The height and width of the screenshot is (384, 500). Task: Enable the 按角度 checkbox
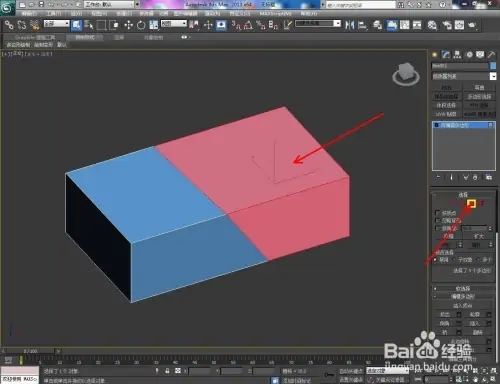click(438, 228)
